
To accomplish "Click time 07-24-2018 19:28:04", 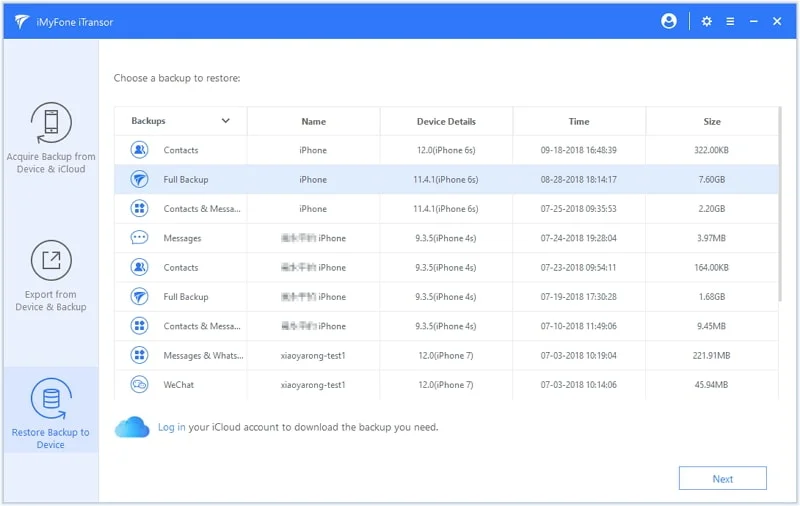I will point(579,238).
